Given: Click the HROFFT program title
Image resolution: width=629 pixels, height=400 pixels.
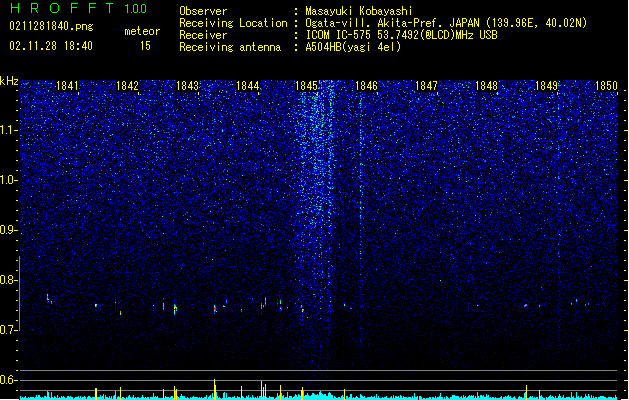Looking at the screenshot, I should (x=62, y=8).
